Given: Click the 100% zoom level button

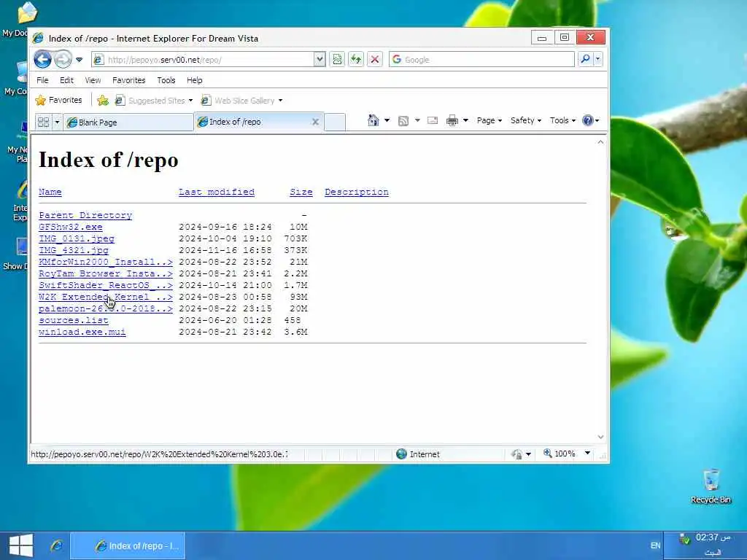Looking at the screenshot, I should point(560,454).
